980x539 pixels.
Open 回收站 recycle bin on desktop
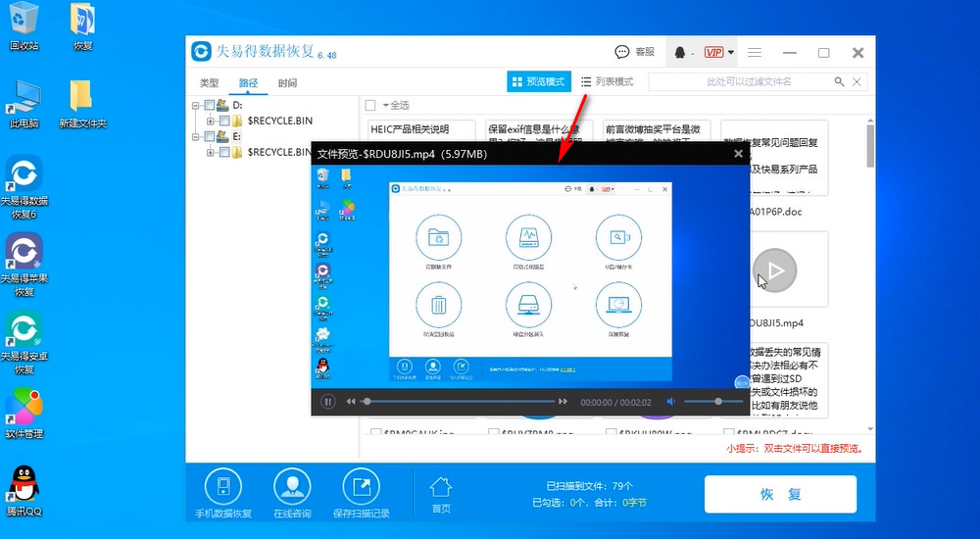[x=24, y=26]
